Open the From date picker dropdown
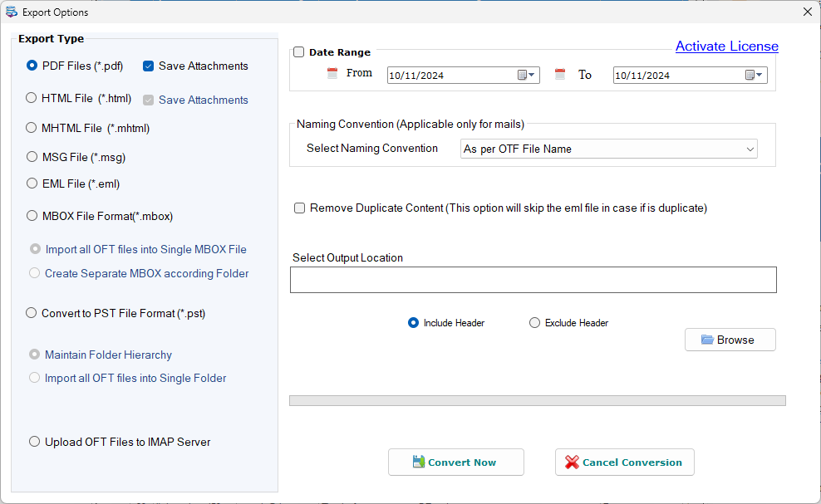 [x=526, y=75]
